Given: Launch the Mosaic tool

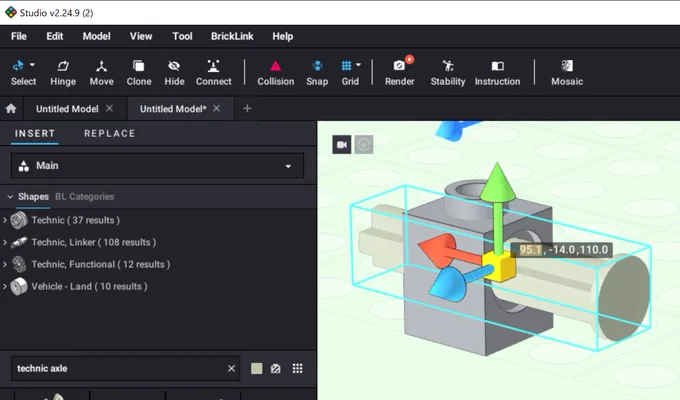Looking at the screenshot, I should pyautogui.click(x=567, y=73).
